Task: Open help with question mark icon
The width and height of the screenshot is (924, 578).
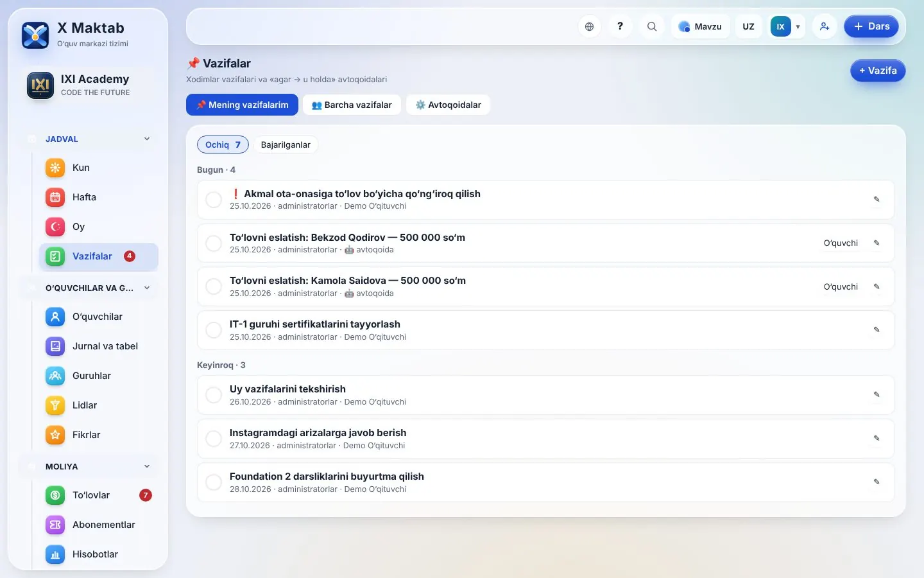Action: (x=620, y=26)
